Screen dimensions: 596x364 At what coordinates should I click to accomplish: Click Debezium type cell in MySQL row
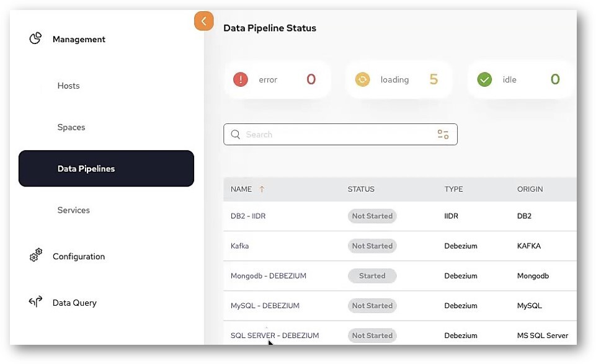click(461, 306)
